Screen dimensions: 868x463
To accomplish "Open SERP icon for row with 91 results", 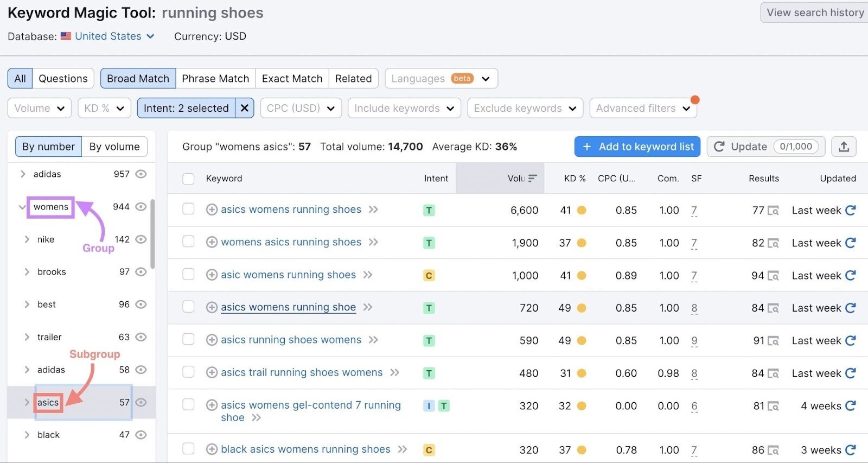I will [774, 341].
